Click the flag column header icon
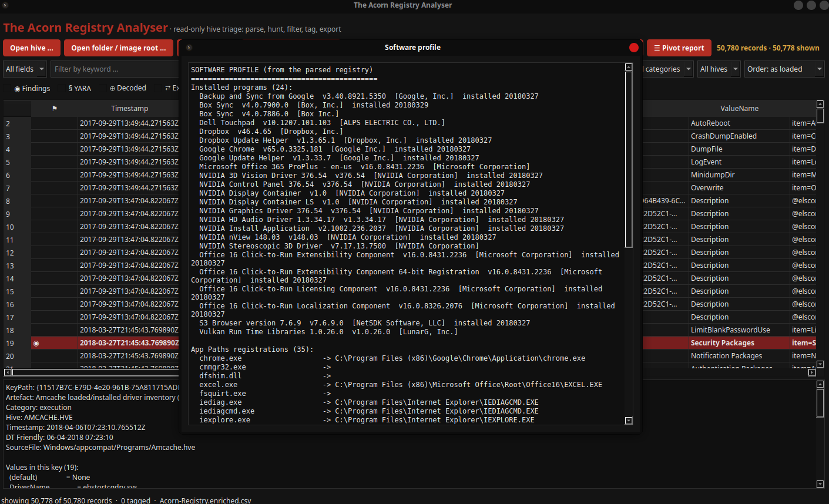 (x=55, y=109)
